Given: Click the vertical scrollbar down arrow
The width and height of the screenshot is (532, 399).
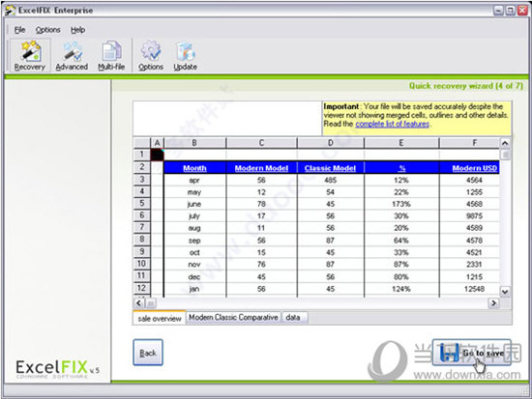Looking at the screenshot, I should [x=505, y=292].
